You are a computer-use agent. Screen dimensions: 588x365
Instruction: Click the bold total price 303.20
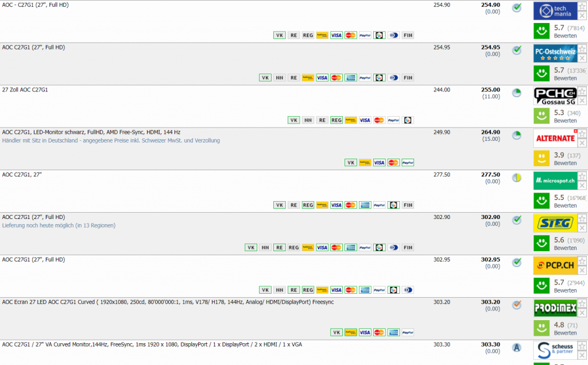[490, 302]
